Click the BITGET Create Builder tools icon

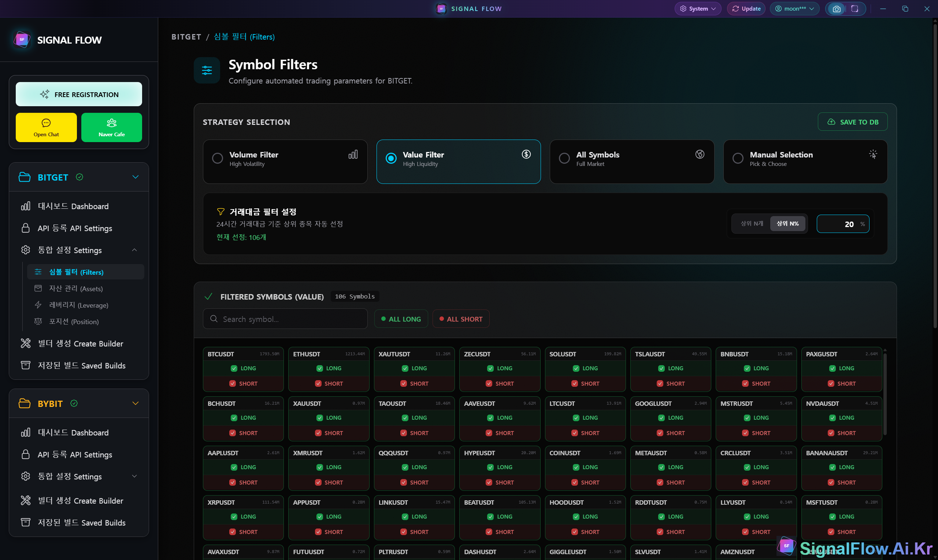click(x=26, y=344)
